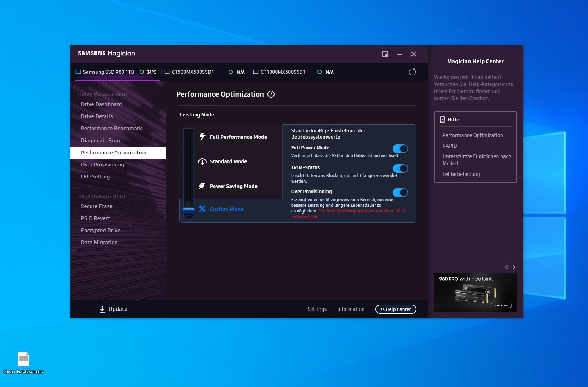Open PSID Revert in the sidebar
588x387 pixels.
(x=96, y=218)
